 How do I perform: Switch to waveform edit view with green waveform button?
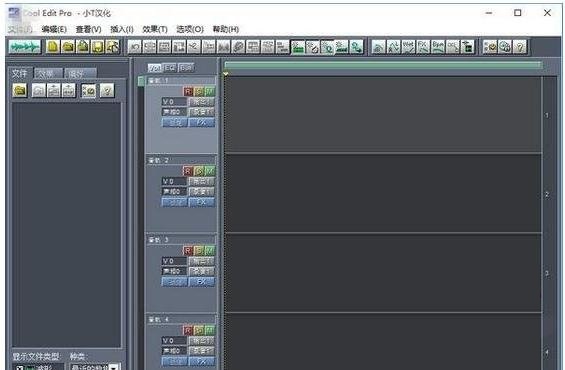(x=25, y=47)
